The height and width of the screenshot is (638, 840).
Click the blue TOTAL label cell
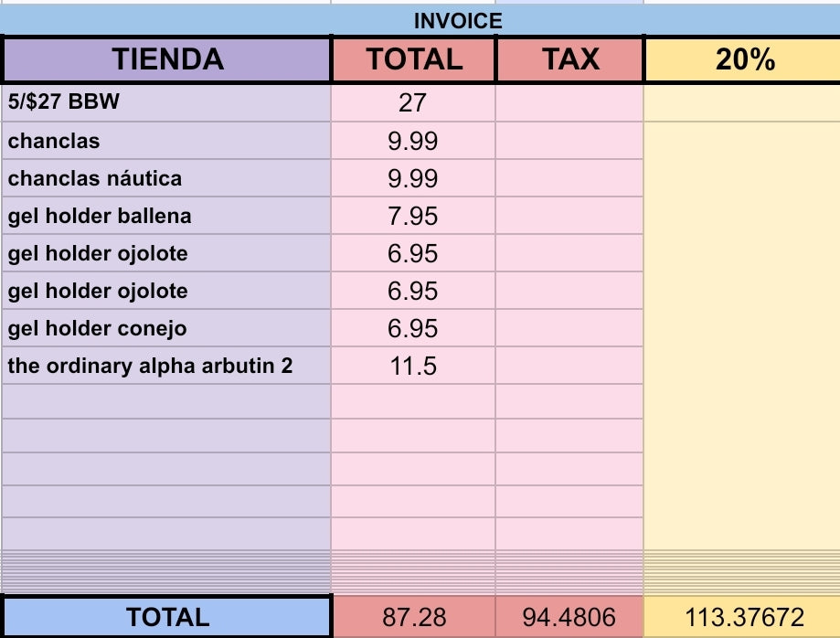[167, 617]
